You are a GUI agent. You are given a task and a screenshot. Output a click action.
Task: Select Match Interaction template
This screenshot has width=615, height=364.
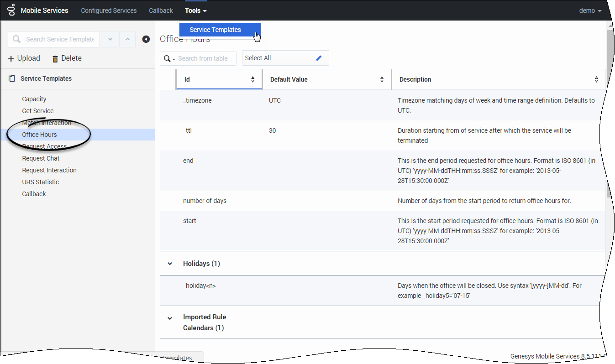coord(47,123)
